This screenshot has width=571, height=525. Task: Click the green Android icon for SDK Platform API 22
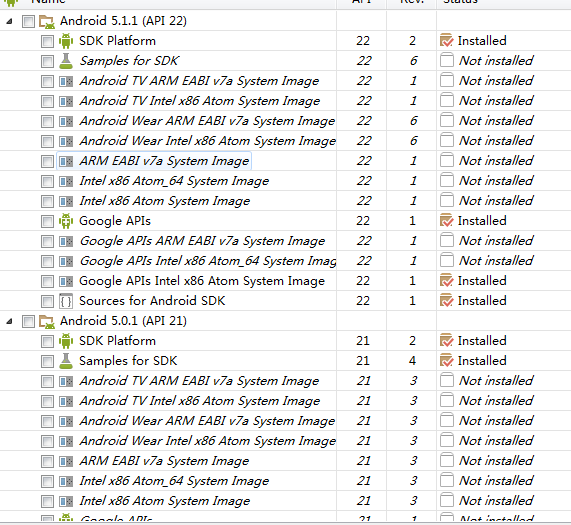pos(66,41)
